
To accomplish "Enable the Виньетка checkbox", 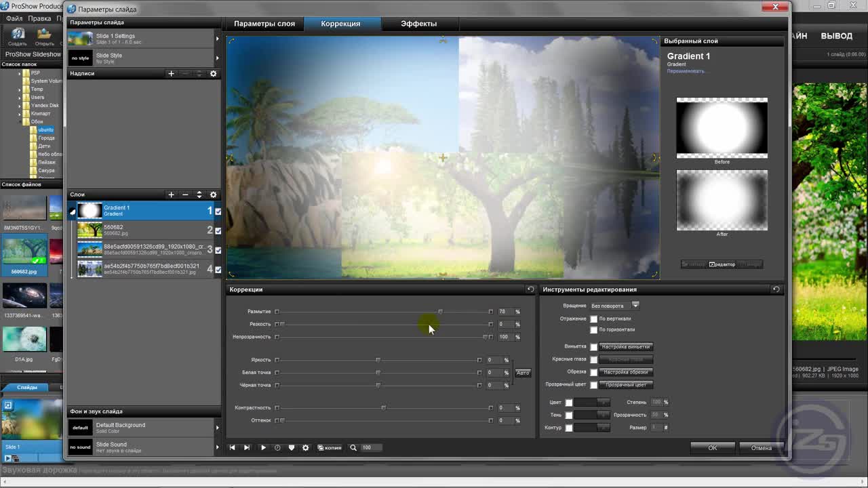I will [x=594, y=347].
